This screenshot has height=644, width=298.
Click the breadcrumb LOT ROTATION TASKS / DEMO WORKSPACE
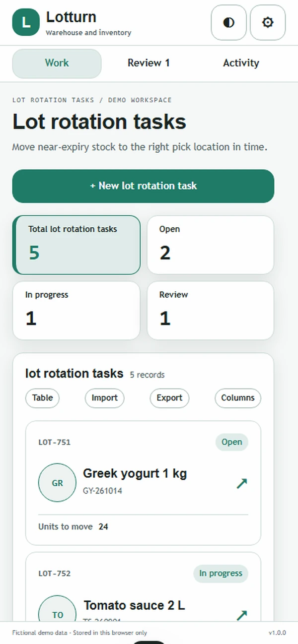(x=92, y=100)
